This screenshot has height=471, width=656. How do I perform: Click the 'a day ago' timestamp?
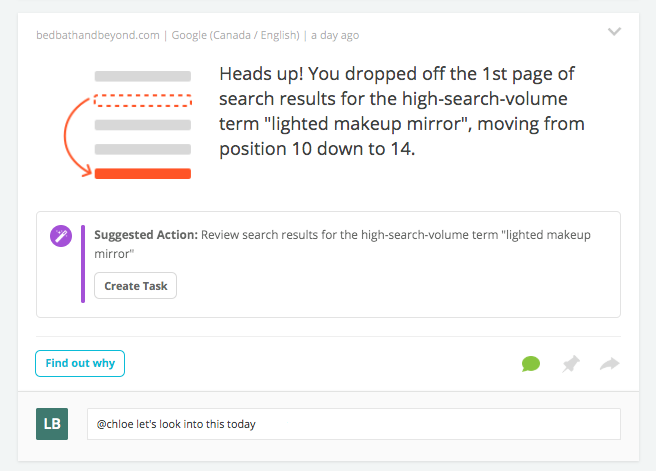[335, 35]
